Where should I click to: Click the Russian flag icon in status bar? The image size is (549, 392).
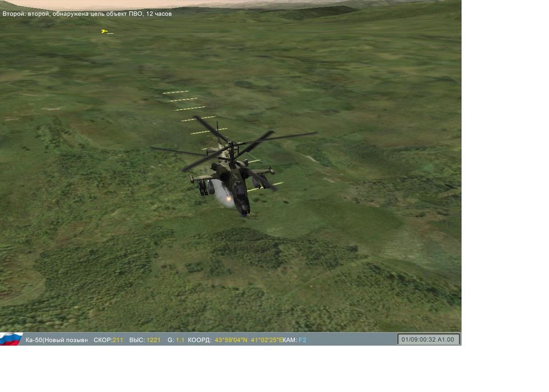(x=11, y=339)
